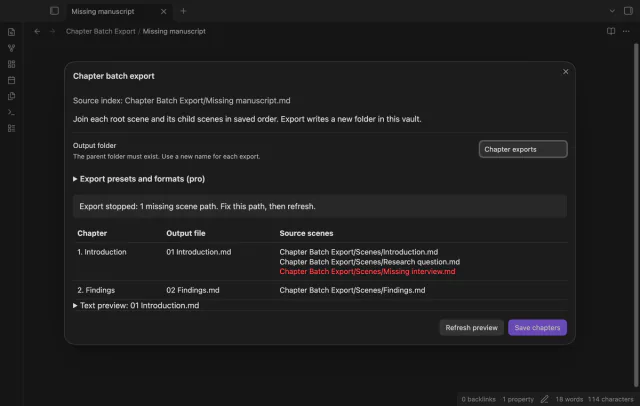This screenshot has height=406, width=640.
Task: Click the '18 words' status bar count
Action: pyautogui.click(x=569, y=399)
